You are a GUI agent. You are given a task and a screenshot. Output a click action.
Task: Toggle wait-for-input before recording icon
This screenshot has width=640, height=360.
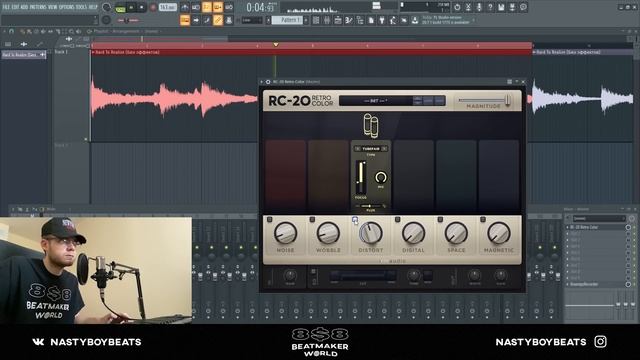coord(196,7)
